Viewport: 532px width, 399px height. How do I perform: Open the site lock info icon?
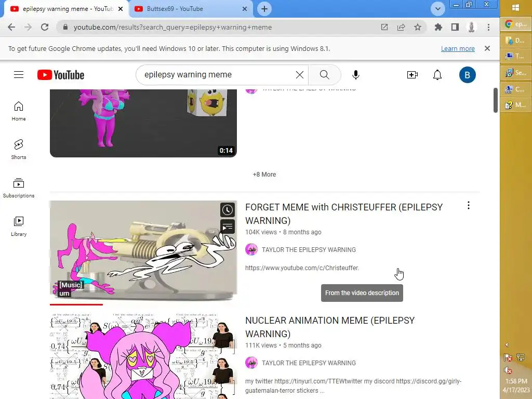[x=65, y=27]
